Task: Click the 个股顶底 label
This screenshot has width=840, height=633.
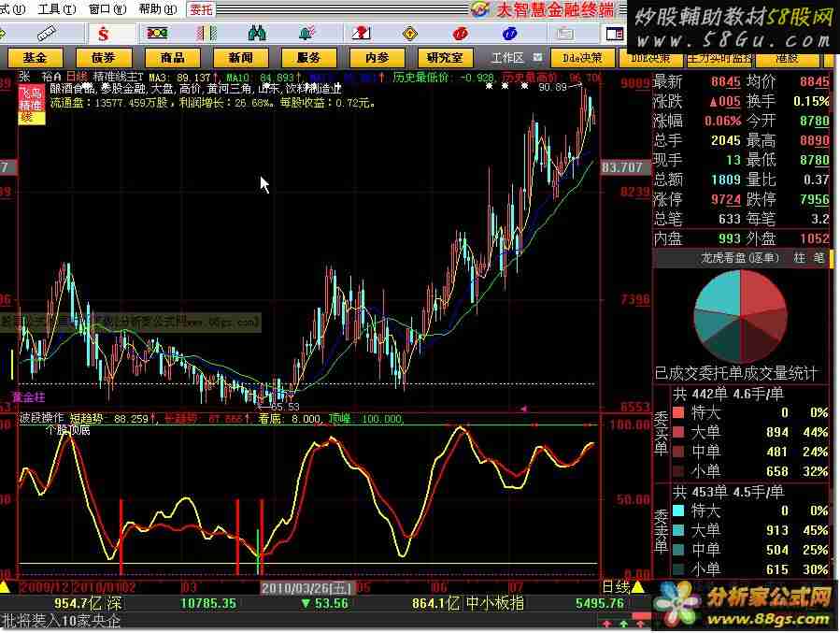Action: click(x=67, y=430)
